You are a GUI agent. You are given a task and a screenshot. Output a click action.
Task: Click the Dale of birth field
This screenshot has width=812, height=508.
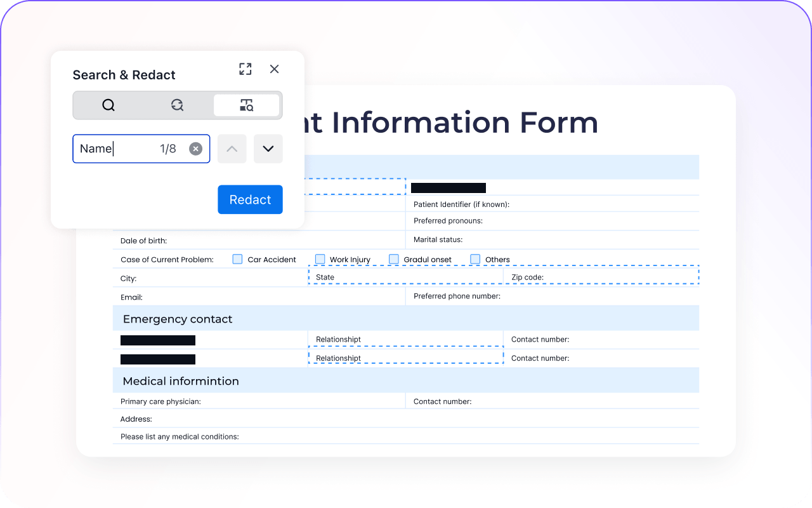(259, 241)
